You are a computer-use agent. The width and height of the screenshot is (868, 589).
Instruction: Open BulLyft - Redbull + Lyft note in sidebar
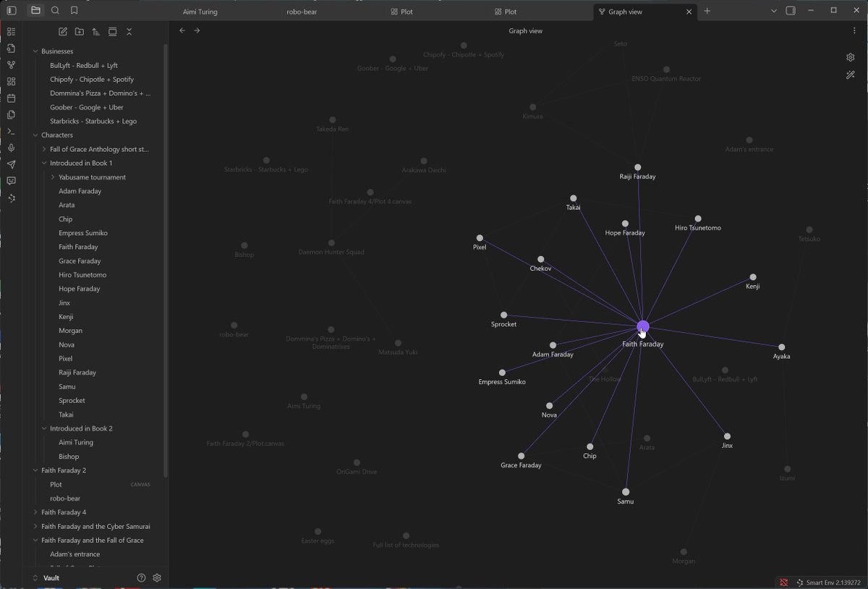pos(83,65)
